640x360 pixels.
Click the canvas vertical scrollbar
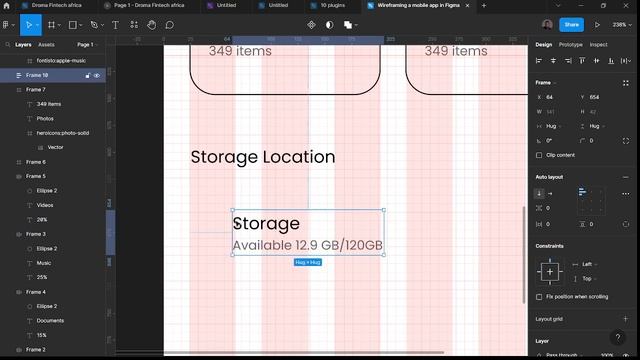click(524, 255)
